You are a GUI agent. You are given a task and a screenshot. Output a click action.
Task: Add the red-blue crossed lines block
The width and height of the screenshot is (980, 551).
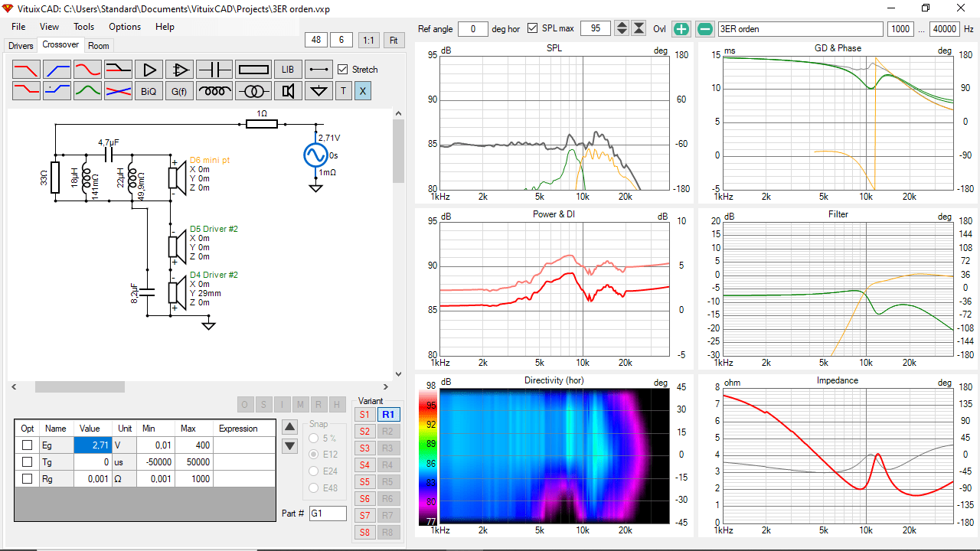click(x=119, y=91)
